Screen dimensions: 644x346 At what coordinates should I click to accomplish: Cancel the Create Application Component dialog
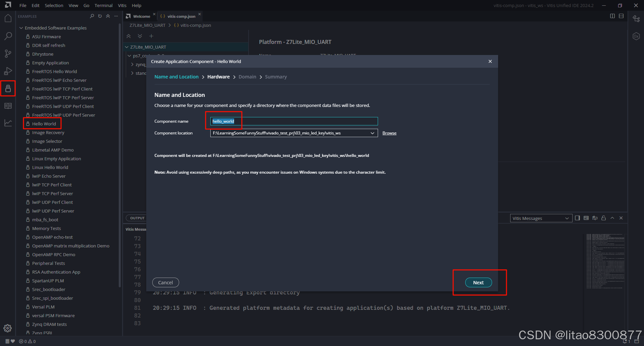165,283
